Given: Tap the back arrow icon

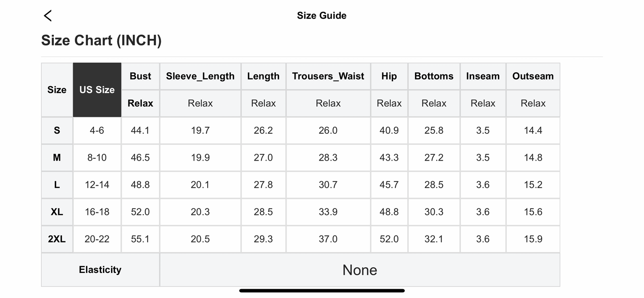Looking at the screenshot, I should [48, 16].
